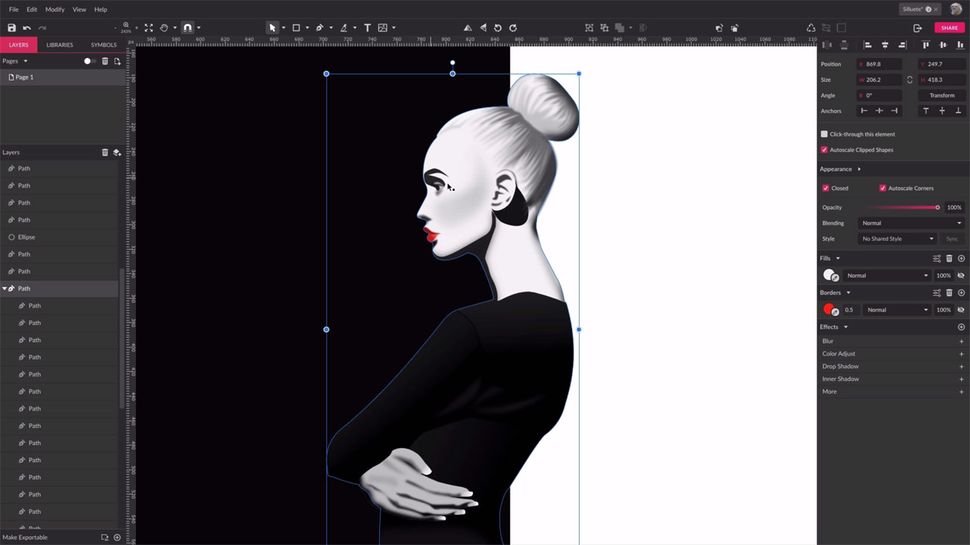970x545 pixels.
Task: Uncheck Autoscale Clipped Shapes
Action: tap(824, 150)
